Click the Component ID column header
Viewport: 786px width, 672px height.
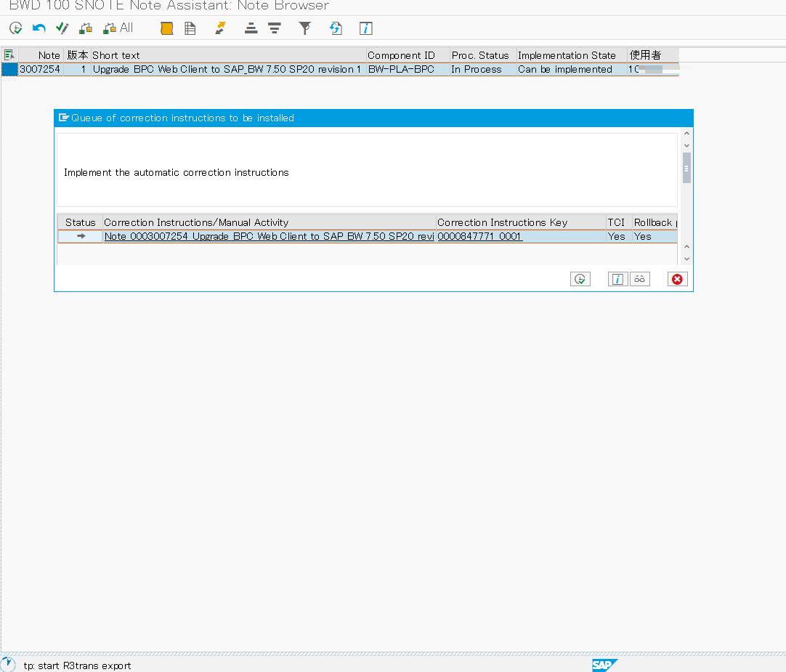408,55
